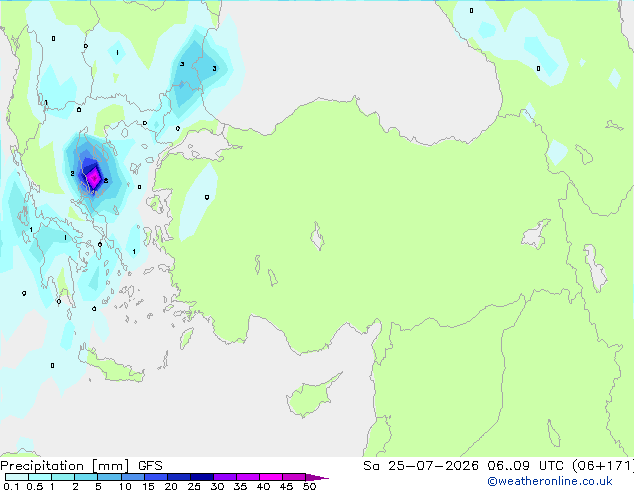Click the "Precipitation [mm] GFS" title text

[81, 466]
